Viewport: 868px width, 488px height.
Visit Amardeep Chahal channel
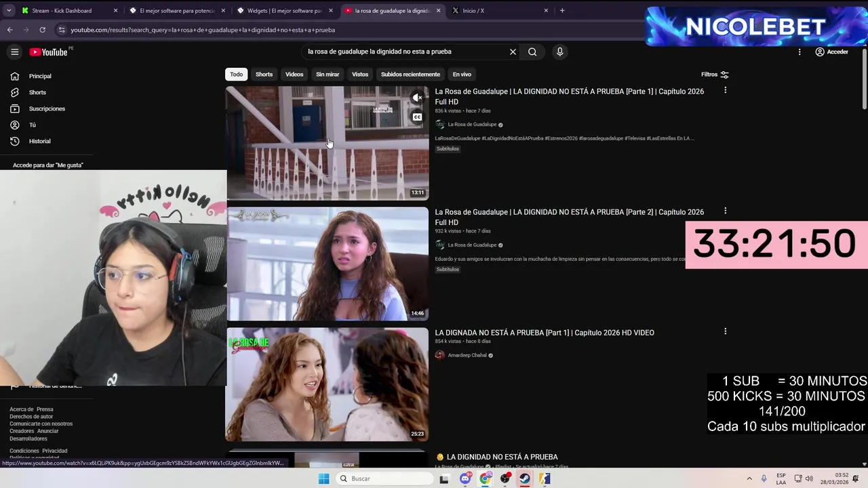[x=467, y=355]
